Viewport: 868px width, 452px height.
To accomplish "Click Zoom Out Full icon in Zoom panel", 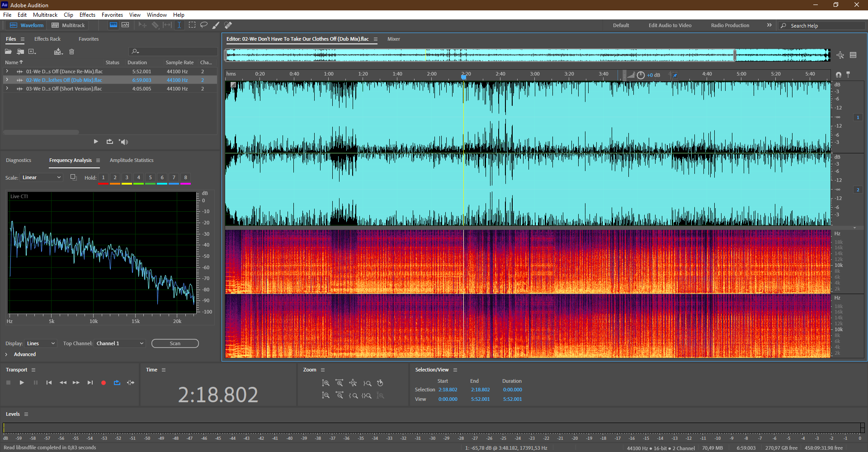I will [x=353, y=383].
